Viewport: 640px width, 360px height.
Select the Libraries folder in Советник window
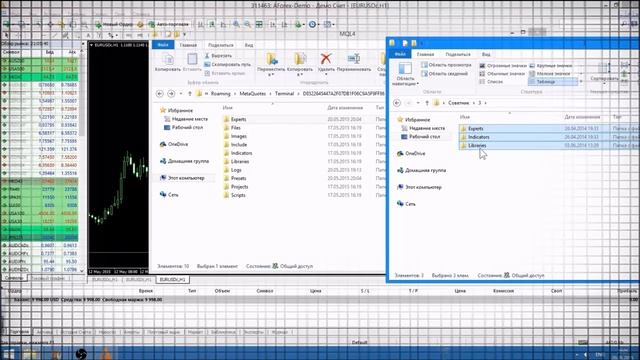(x=477, y=146)
